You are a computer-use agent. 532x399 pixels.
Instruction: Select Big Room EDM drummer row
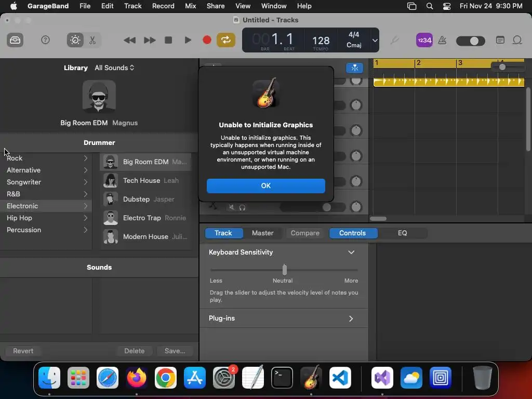(145, 162)
